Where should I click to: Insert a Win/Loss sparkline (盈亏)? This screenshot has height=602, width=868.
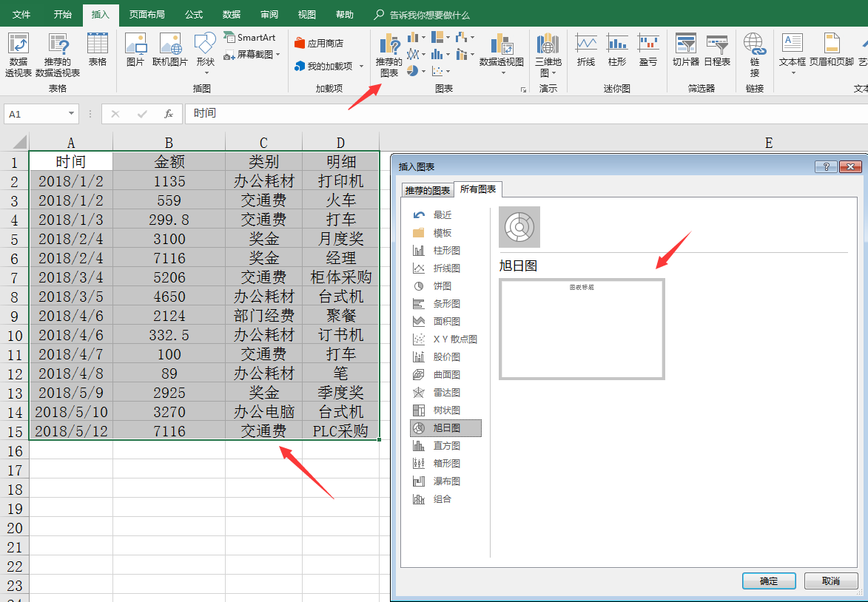pos(647,50)
